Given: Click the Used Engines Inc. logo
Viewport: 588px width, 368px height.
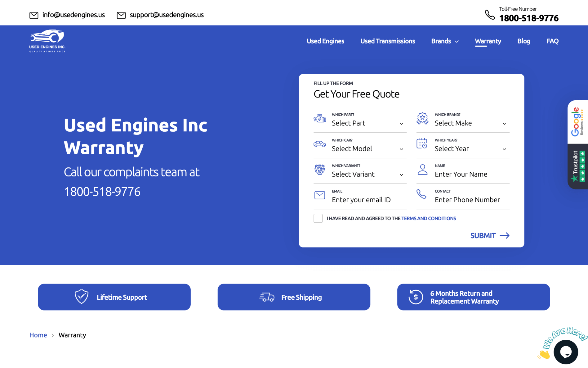Looking at the screenshot, I should click(47, 41).
